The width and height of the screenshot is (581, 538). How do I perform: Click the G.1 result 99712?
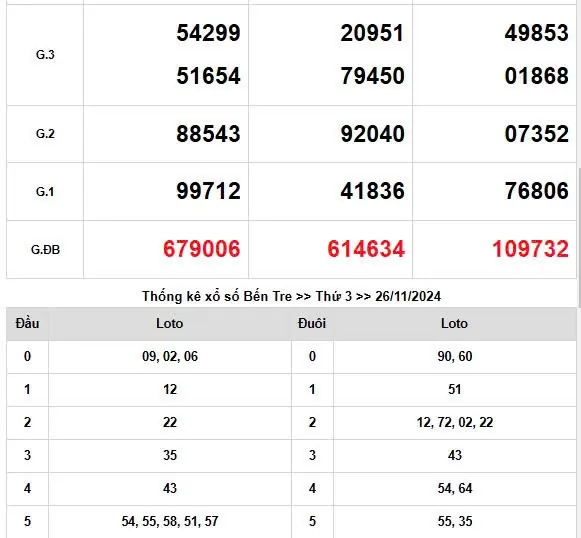(208, 191)
